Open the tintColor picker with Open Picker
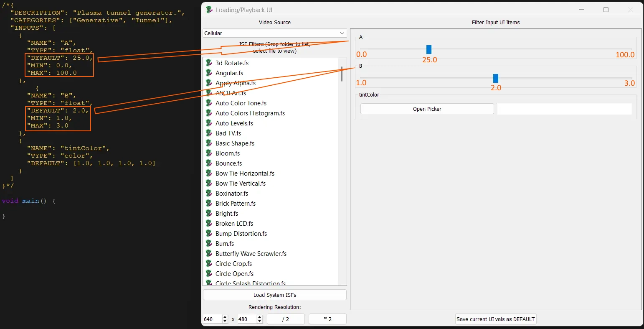Image resolution: width=644 pixels, height=329 pixels. click(x=427, y=109)
